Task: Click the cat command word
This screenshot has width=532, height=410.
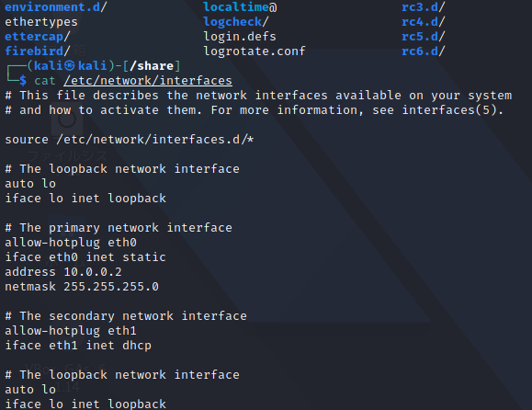Action: pyautogui.click(x=45, y=81)
